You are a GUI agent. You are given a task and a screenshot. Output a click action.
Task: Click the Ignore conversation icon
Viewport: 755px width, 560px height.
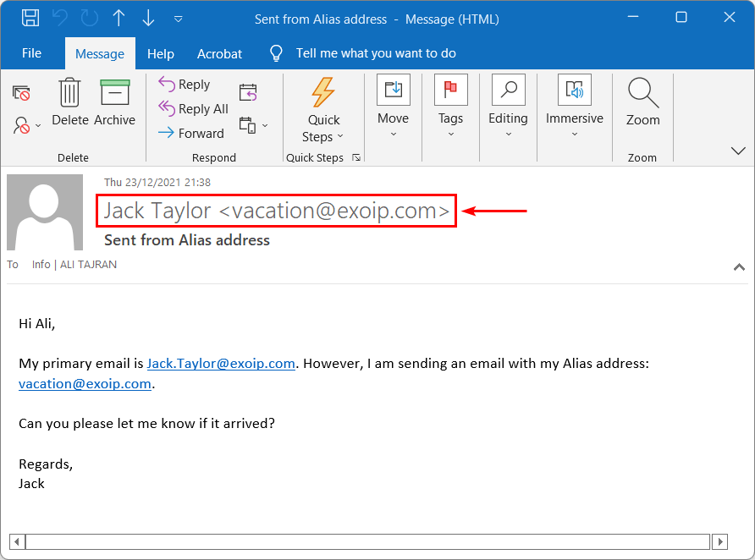tap(22, 93)
